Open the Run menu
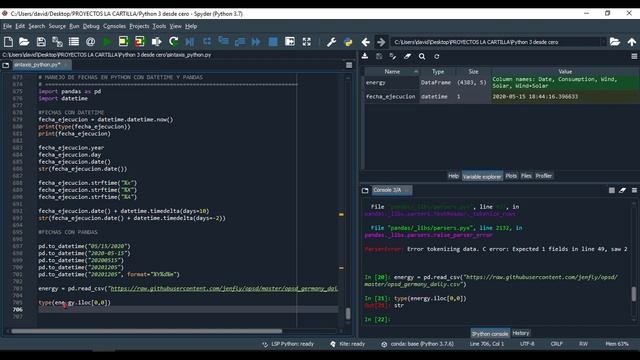This screenshot has width=640, height=360. (x=74, y=26)
